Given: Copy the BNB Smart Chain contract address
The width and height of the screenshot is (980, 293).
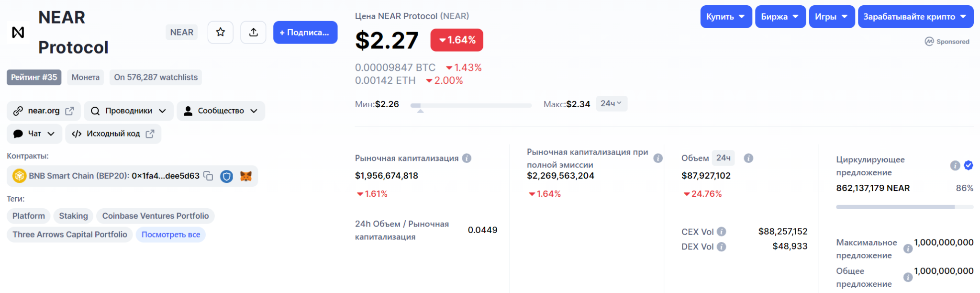Looking at the screenshot, I should (x=208, y=176).
